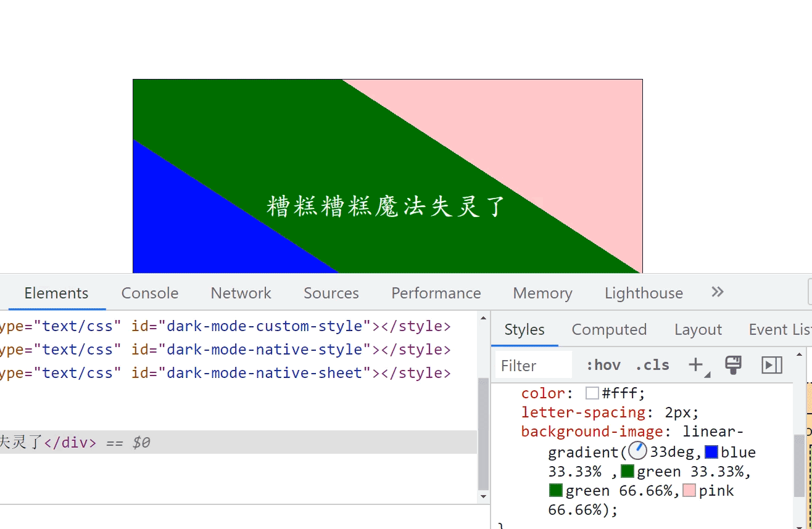Click the DOM tree scrollbar down arrow
Screen dimensions: 812x529
point(484,496)
